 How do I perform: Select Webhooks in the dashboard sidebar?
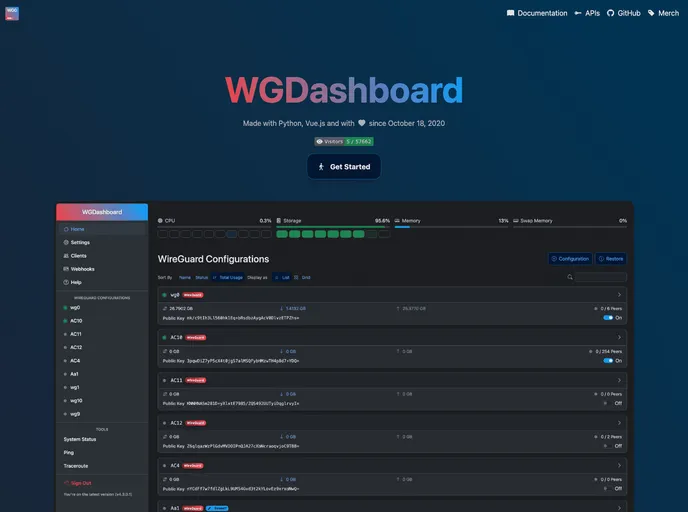(102, 269)
